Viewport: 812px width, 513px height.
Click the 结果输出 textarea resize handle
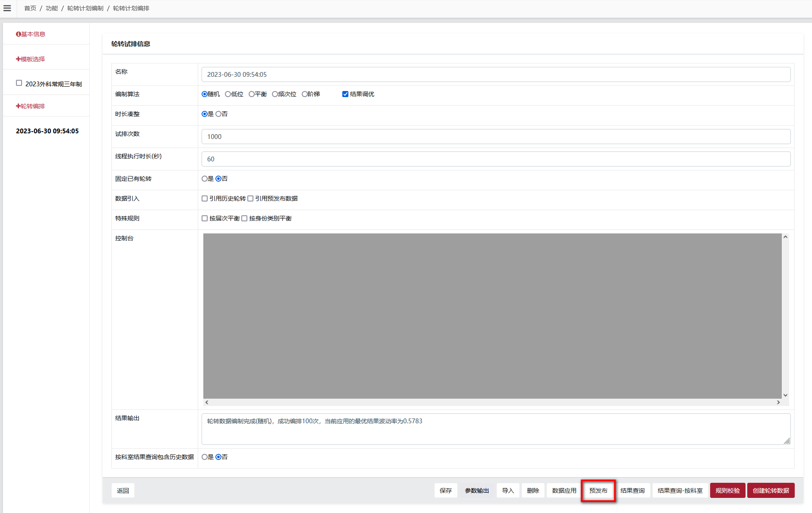(x=787, y=441)
